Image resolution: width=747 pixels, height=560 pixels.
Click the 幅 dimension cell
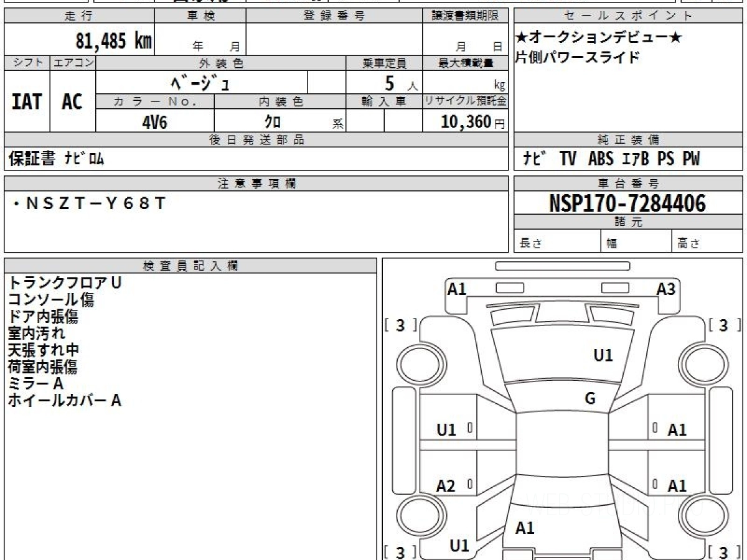pos(636,241)
